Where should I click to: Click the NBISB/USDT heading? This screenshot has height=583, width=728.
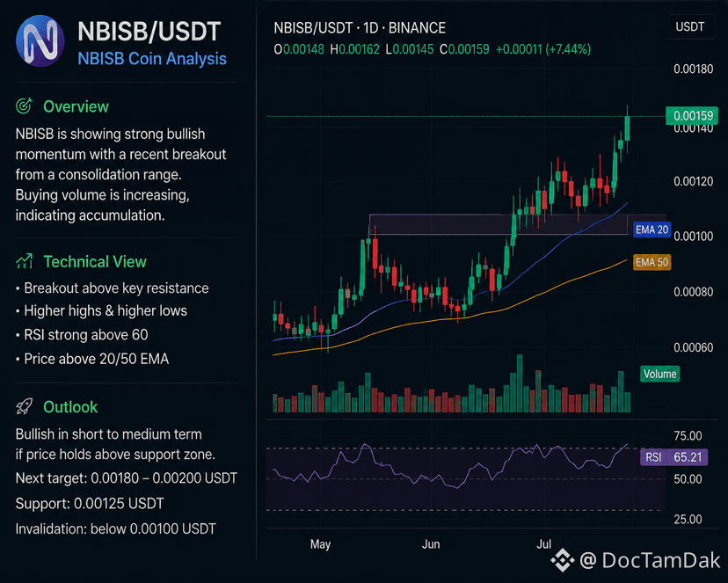pyautogui.click(x=149, y=32)
